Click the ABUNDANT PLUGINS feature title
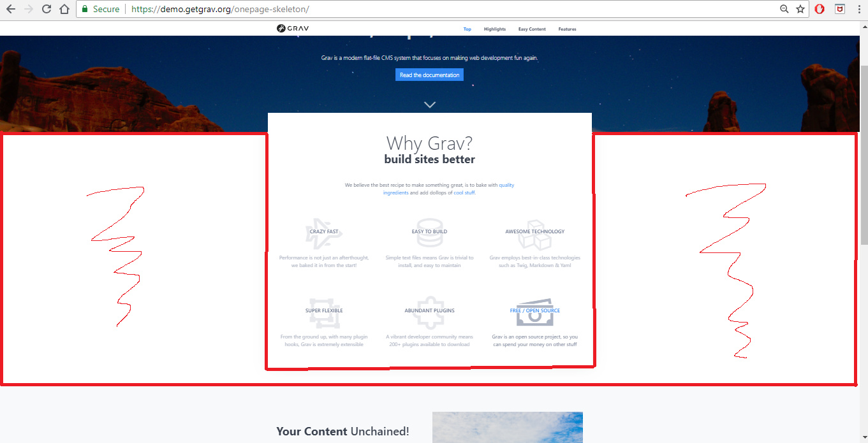 pos(430,310)
